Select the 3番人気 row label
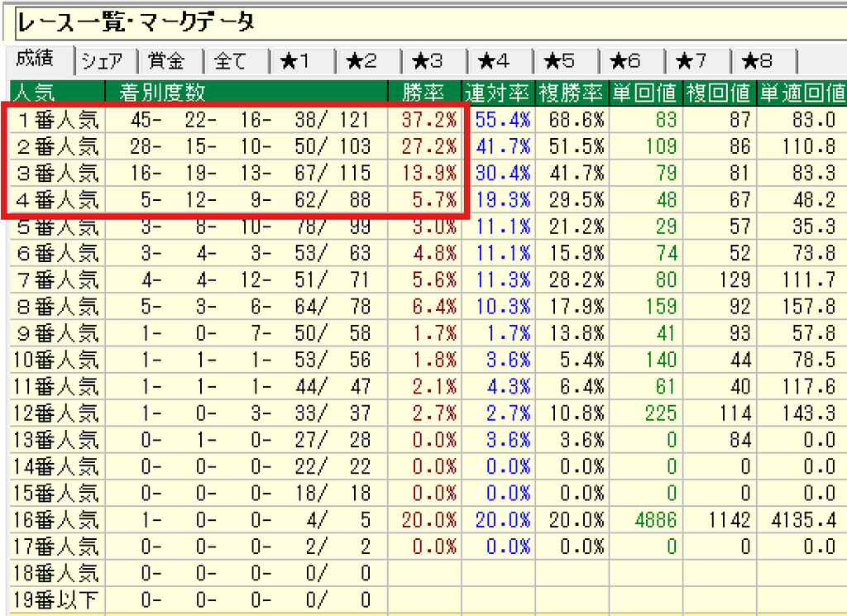 tap(58, 174)
